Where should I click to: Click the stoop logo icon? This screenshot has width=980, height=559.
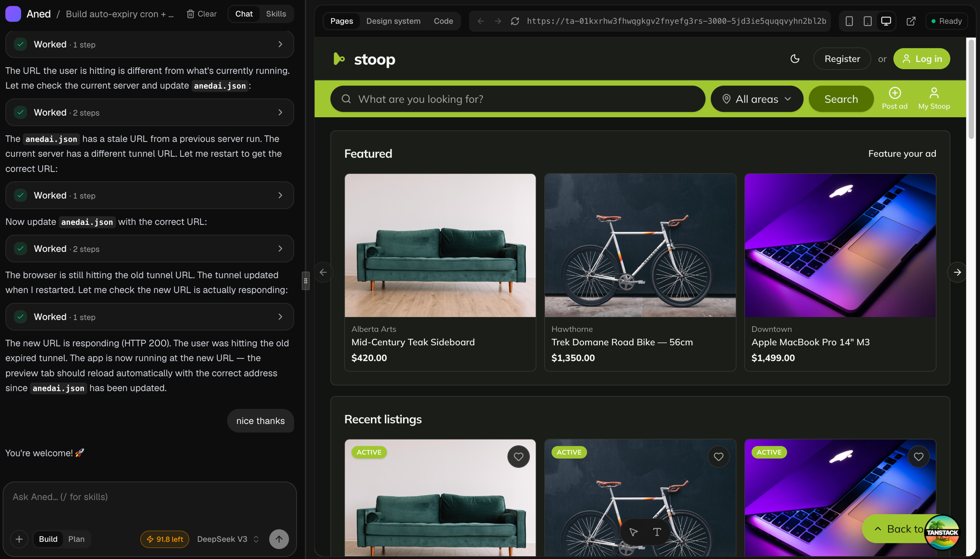[339, 59]
